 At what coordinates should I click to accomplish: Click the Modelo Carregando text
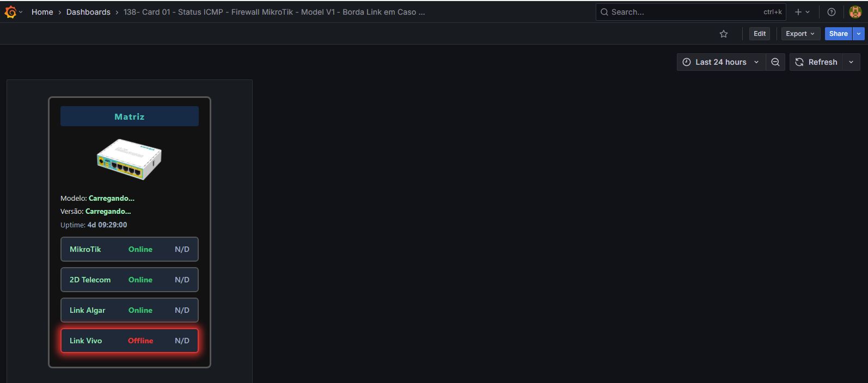tap(112, 199)
